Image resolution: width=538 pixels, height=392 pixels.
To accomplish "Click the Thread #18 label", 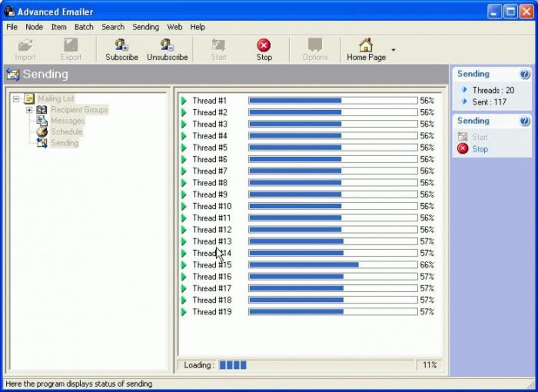I will pyautogui.click(x=212, y=300).
